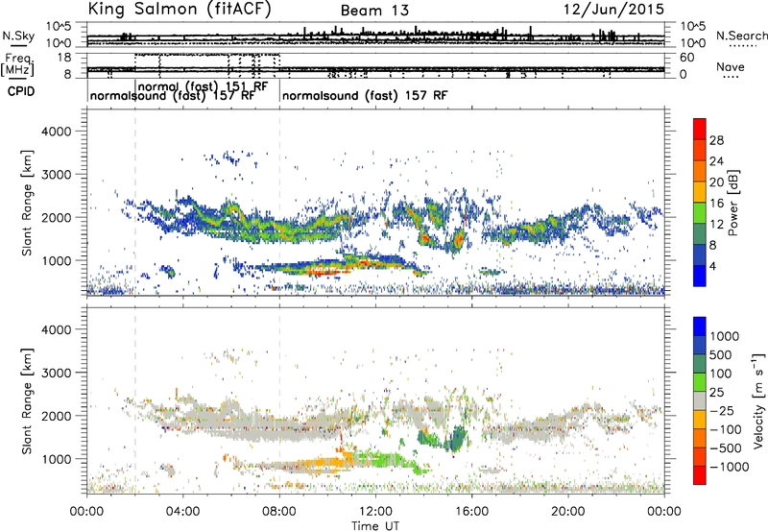Click the '3000' range tick on velocity panel

click(56, 373)
